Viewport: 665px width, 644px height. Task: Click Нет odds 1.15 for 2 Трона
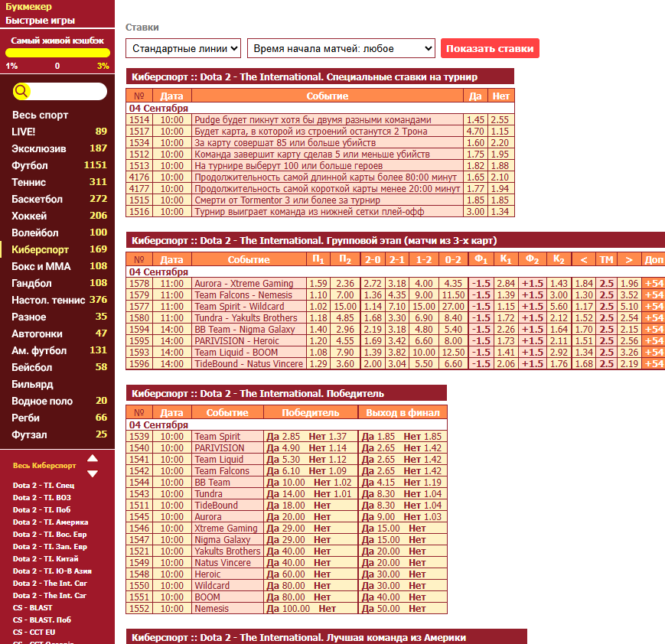click(501, 132)
